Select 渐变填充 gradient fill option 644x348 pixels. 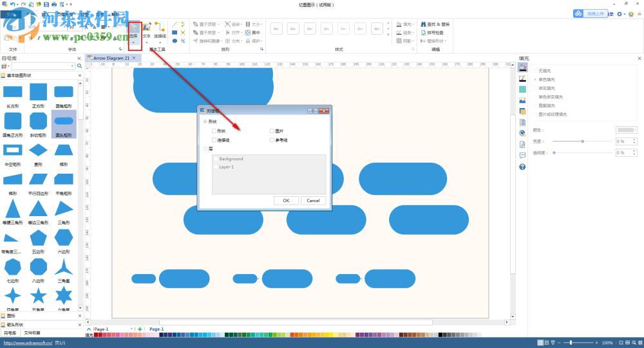(546, 88)
